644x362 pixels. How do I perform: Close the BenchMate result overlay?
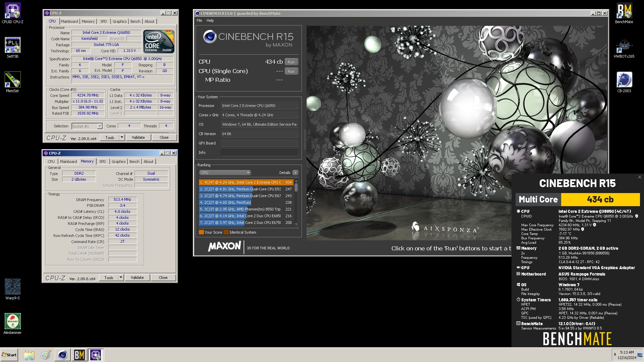[x=639, y=177]
